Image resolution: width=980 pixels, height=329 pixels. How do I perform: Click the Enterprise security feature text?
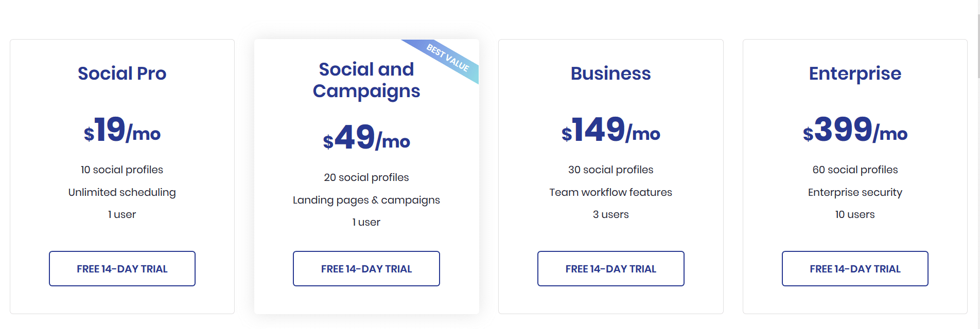855,192
